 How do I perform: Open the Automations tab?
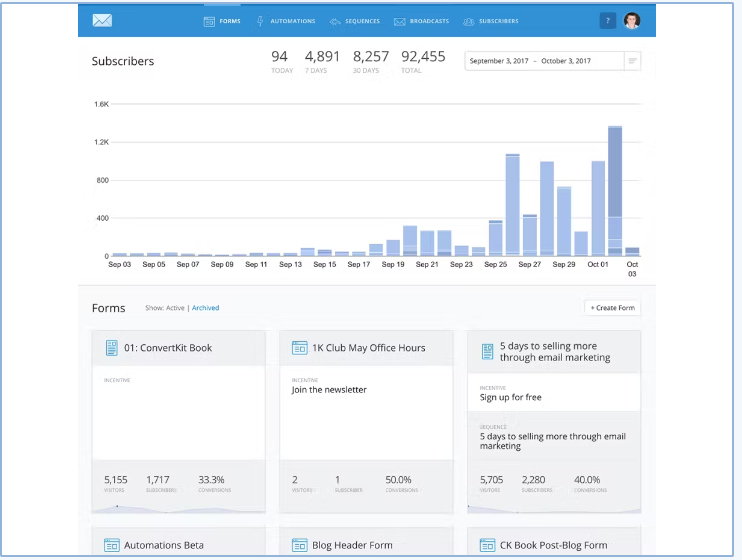tap(286, 21)
